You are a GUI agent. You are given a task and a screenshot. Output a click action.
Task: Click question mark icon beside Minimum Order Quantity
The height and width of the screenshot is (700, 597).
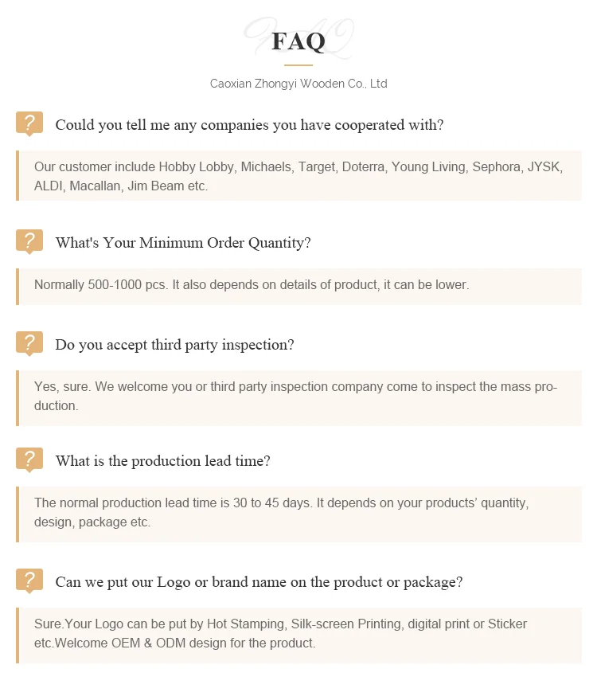click(29, 241)
